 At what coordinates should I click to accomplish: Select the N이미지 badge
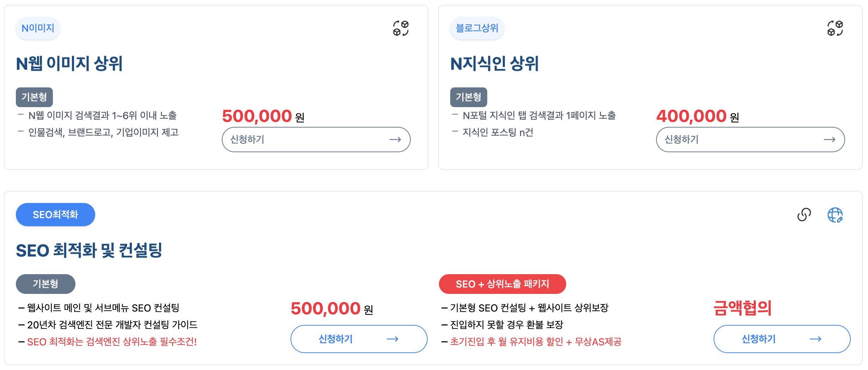click(38, 28)
